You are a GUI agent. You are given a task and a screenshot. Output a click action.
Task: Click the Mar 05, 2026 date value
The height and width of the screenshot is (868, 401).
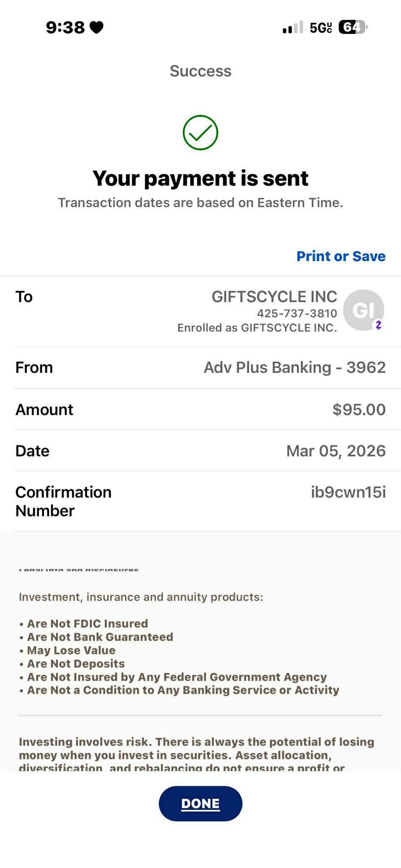(336, 451)
